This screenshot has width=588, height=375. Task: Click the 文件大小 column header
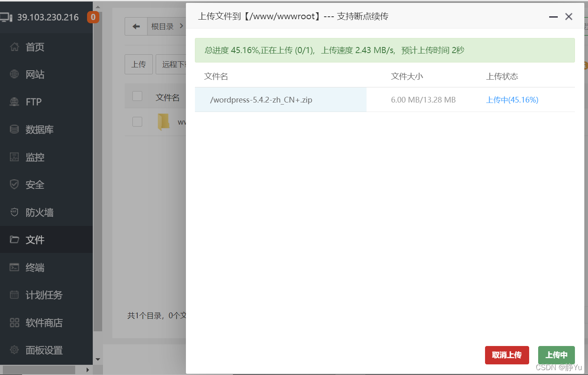coord(407,76)
